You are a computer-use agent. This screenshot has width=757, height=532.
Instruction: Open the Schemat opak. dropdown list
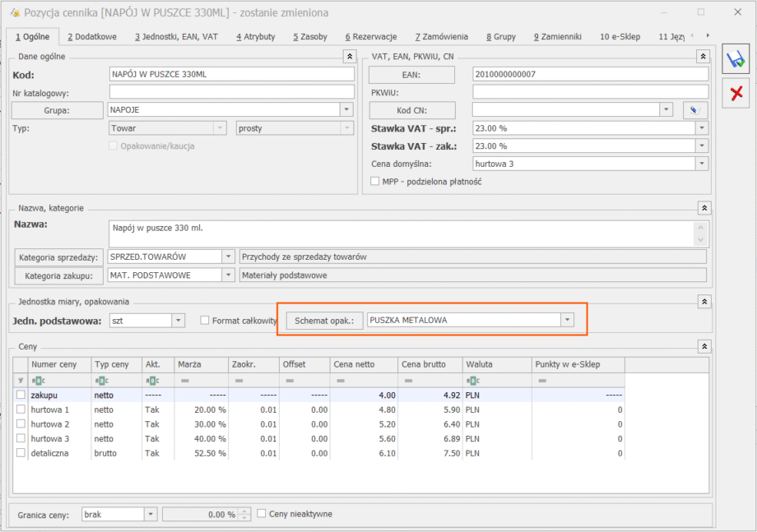(566, 321)
